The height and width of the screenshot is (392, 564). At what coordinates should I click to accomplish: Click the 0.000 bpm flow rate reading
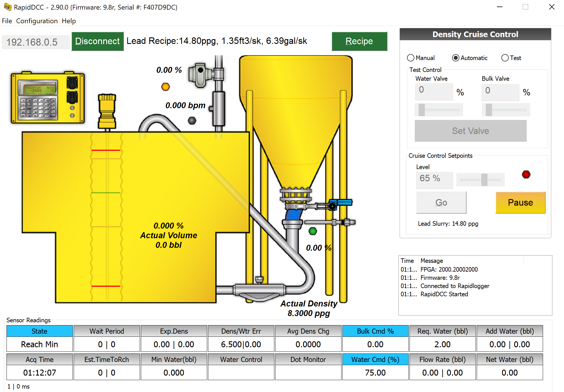click(185, 105)
